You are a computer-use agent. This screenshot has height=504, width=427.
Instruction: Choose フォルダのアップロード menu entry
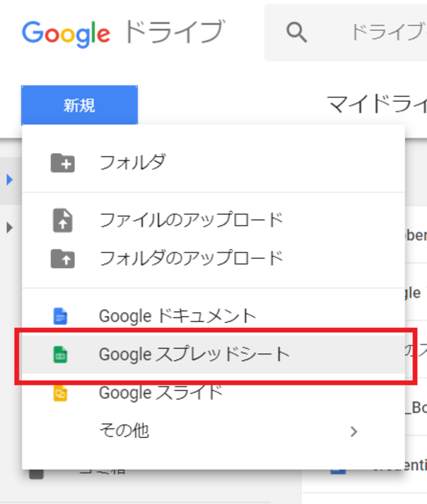(191, 258)
